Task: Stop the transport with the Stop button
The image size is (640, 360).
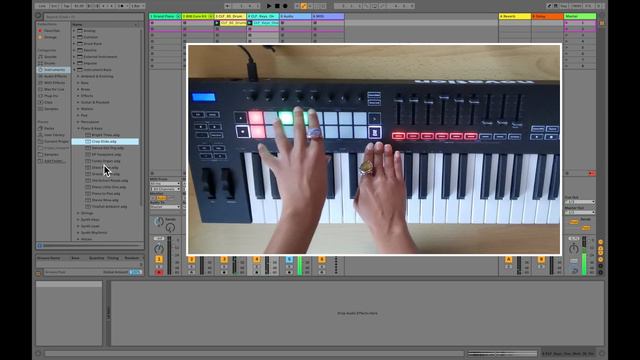Action: [x=277, y=6]
